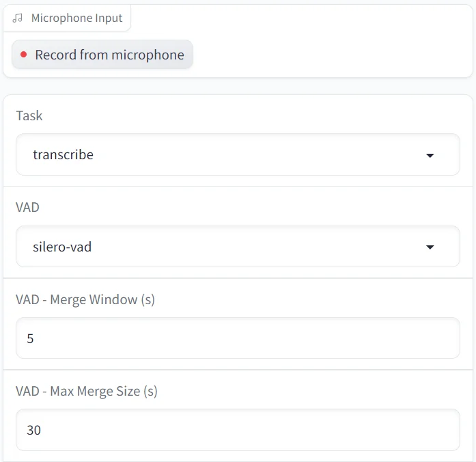Click the "VAD - Max Merge Size (s)" label
This screenshot has width=476, height=462.
click(87, 391)
